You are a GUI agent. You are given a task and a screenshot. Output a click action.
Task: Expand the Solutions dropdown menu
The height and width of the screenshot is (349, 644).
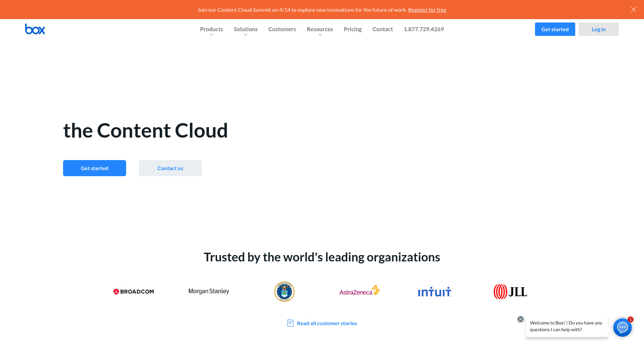pos(246,30)
